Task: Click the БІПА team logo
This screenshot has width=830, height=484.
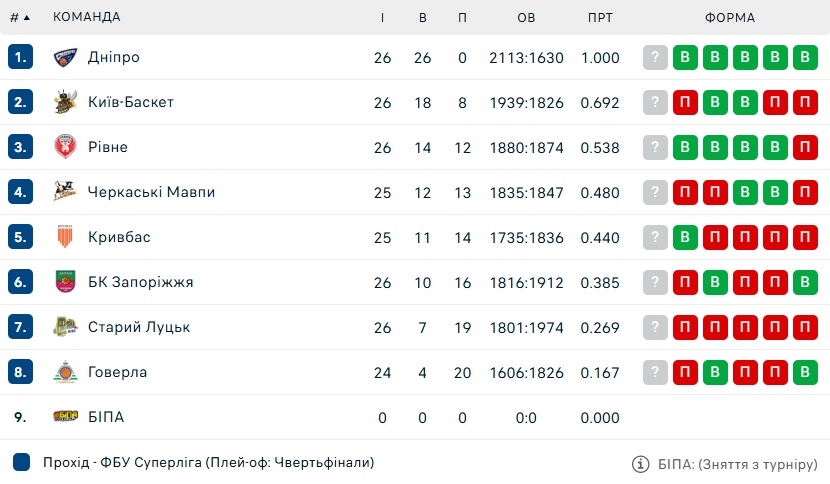Action: pyautogui.click(x=66, y=416)
